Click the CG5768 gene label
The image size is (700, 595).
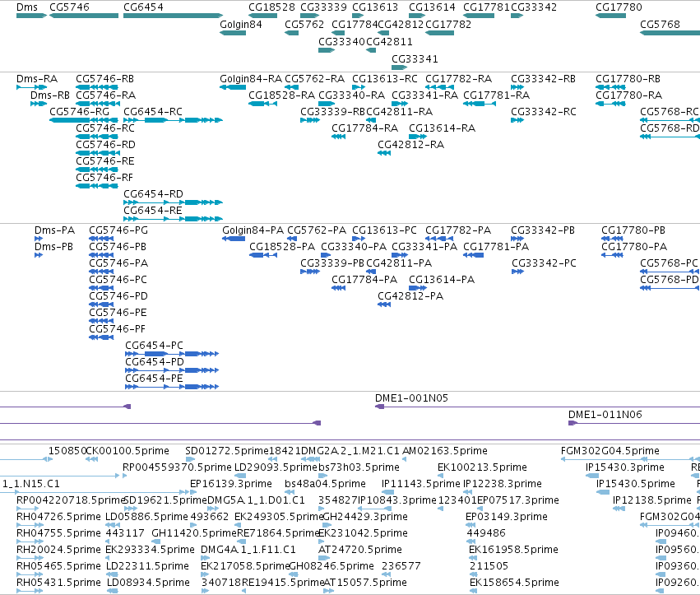(660, 25)
